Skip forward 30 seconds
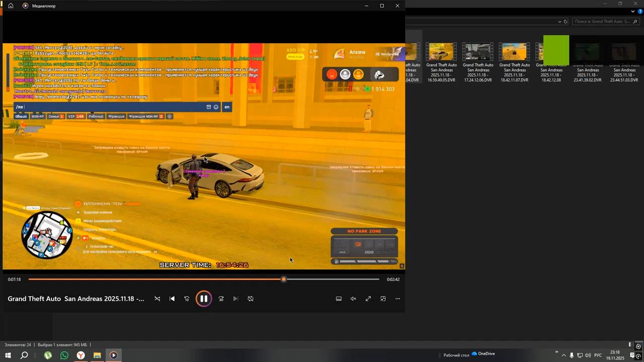Image resolution: width=644 pixels, height=362 pixels. click(x=221, y=299)
